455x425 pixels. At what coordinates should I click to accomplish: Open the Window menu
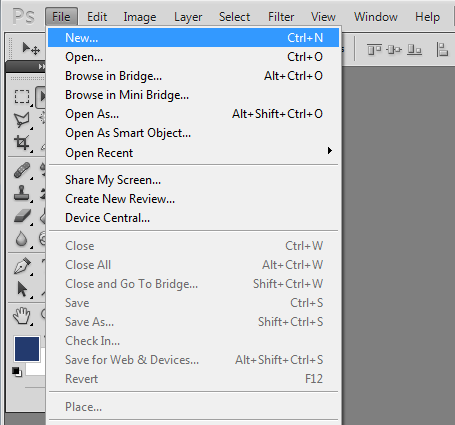[376, 17]
